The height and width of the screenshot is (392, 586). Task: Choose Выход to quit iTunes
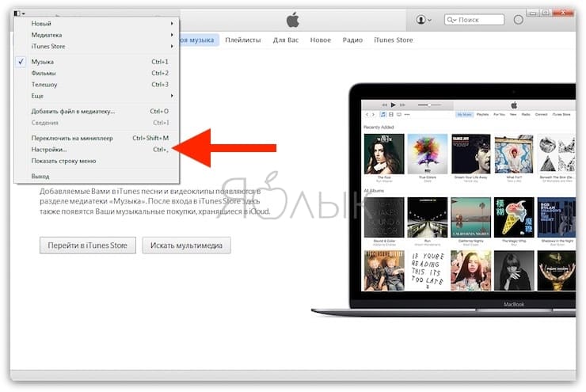(x=97, y=176)
